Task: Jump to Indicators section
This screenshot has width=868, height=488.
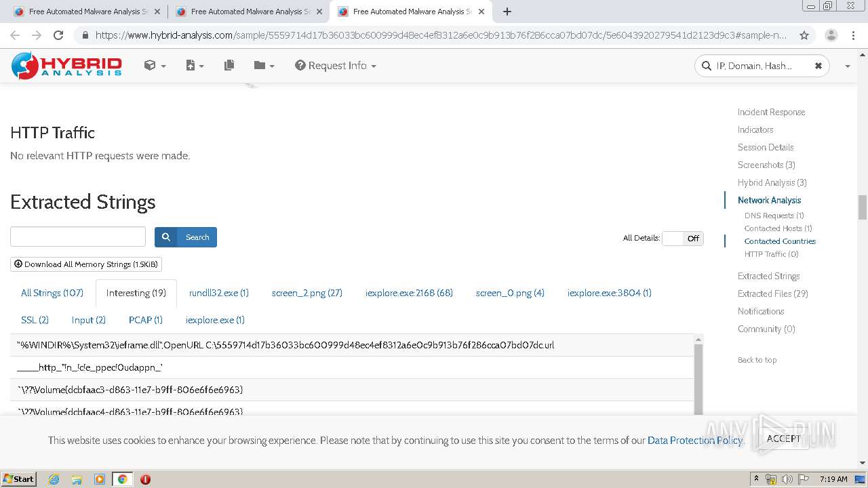Action: [x=755, y=129]
